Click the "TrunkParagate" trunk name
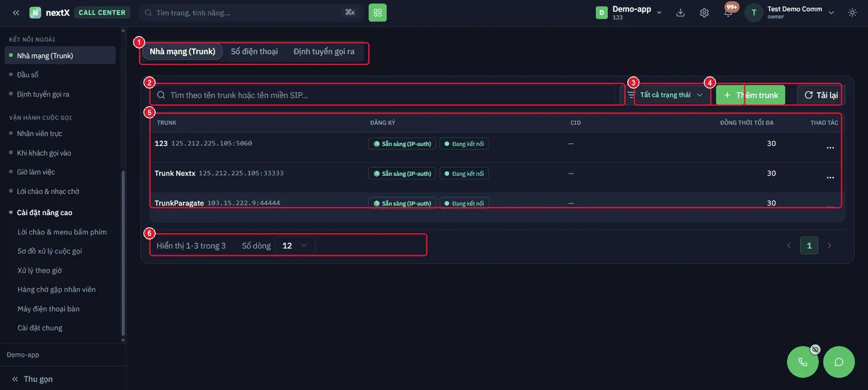 tap(179, 203)
